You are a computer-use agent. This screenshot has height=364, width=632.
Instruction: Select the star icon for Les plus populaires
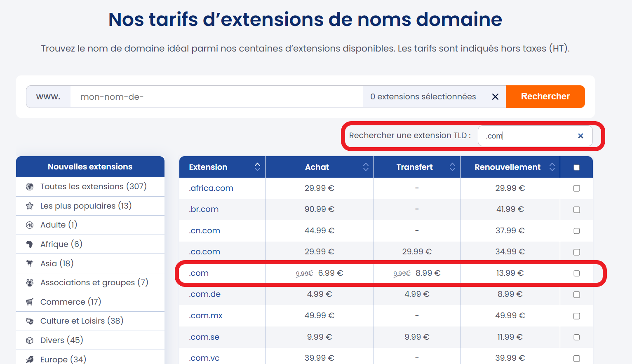(29, 206)
